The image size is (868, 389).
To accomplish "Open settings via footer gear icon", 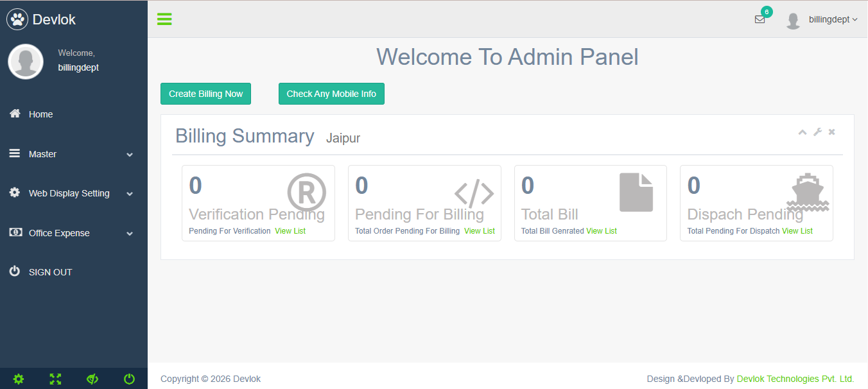I will [19, 379].
